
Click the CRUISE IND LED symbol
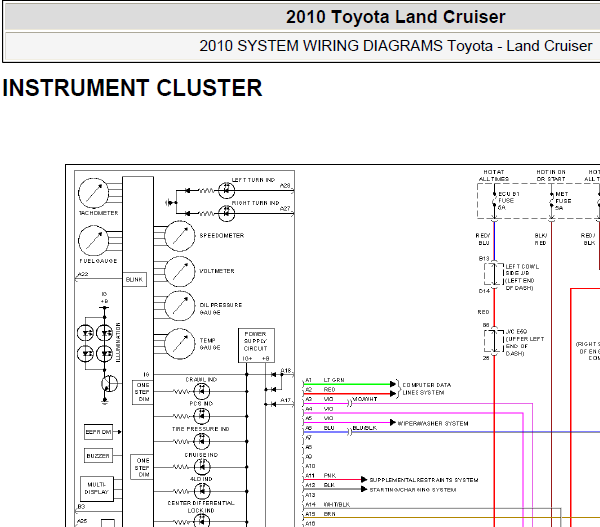click(x=202, y=467)
